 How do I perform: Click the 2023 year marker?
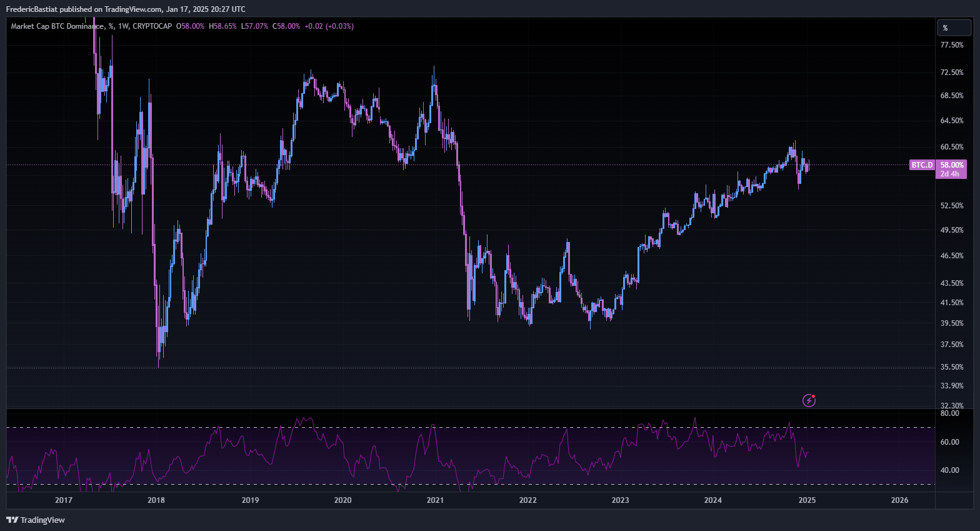pyautogui.click(x=620, y=500)
